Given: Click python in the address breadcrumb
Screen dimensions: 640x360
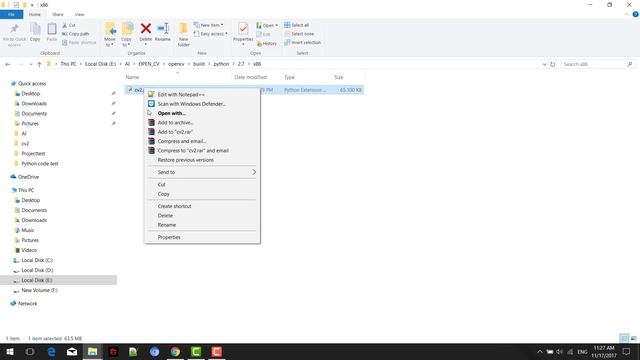Looking at the screenshot, I should click(x=221, y=64).
